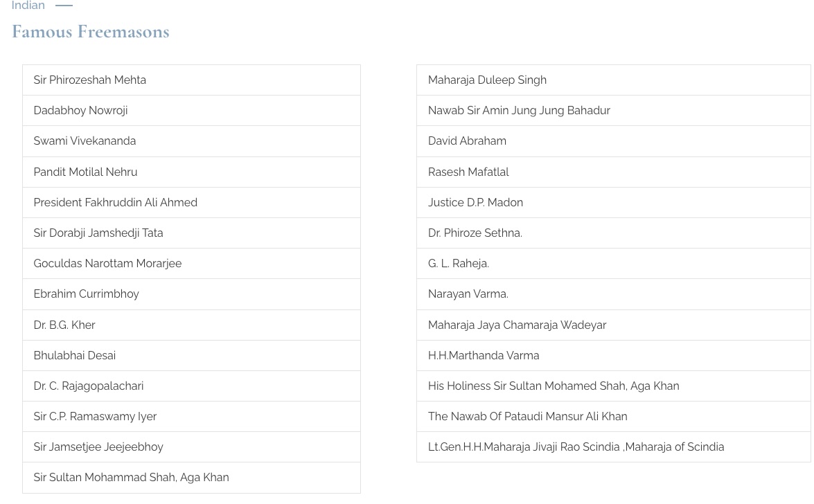The width and height of the screenshot is (814, 504).
Task: Click Goculdas Narottam Morarjee entry
Action: 107,263
